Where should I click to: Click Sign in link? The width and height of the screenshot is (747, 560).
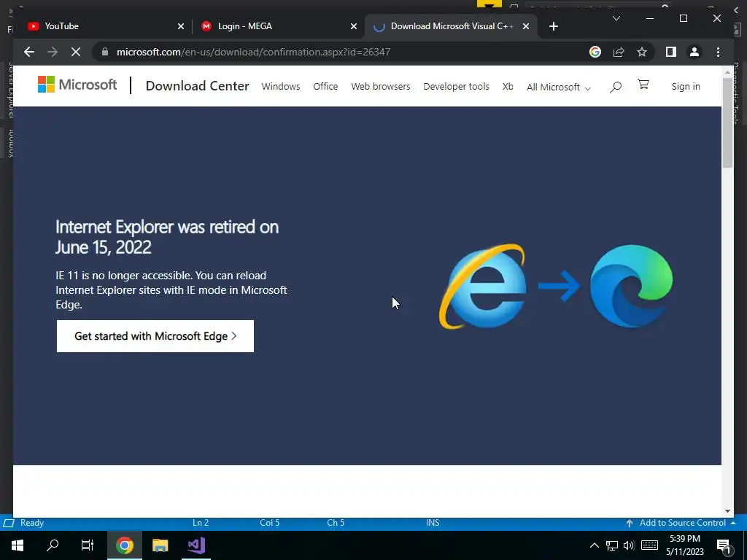[x=686, y=86]
